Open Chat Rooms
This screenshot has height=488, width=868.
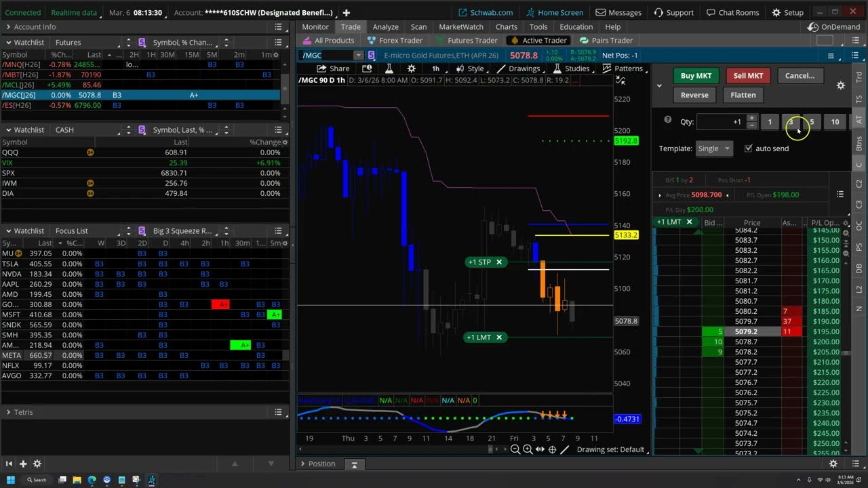(x=732, y=12)
